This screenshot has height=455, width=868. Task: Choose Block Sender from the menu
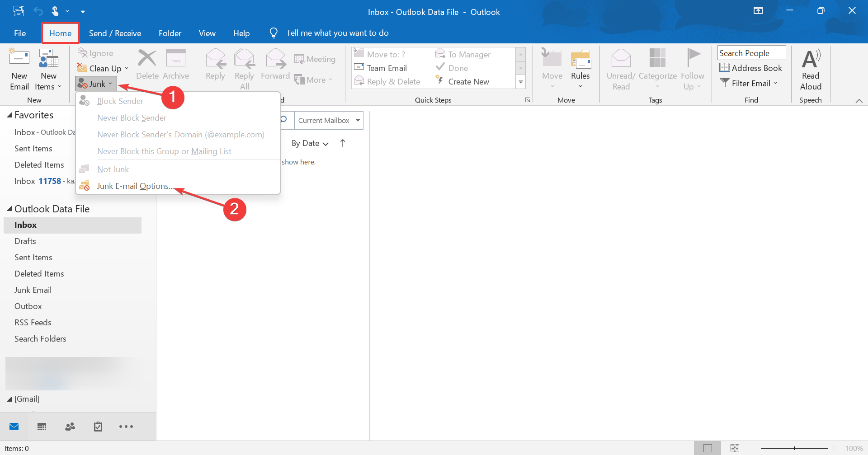[x=178, y=101]
